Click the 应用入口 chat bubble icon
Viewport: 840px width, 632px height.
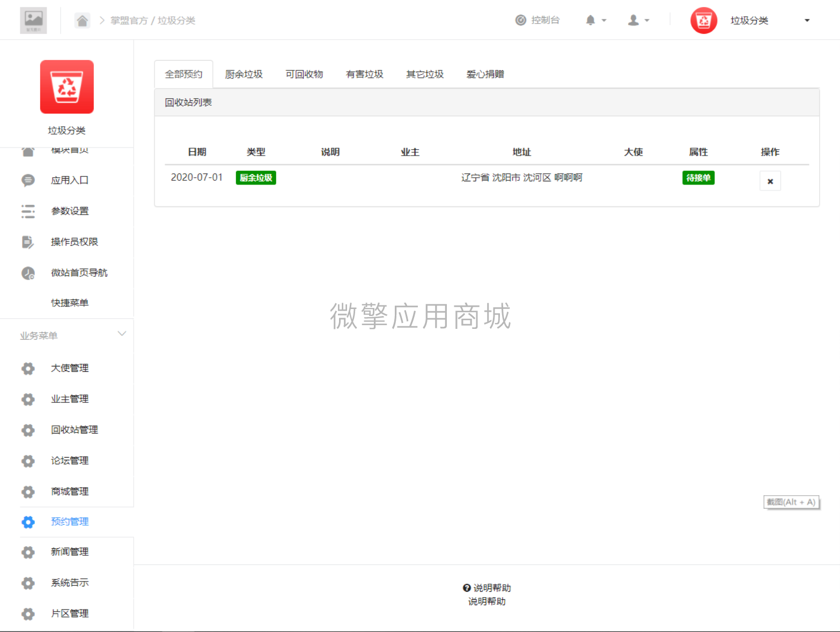coord(28,180)
